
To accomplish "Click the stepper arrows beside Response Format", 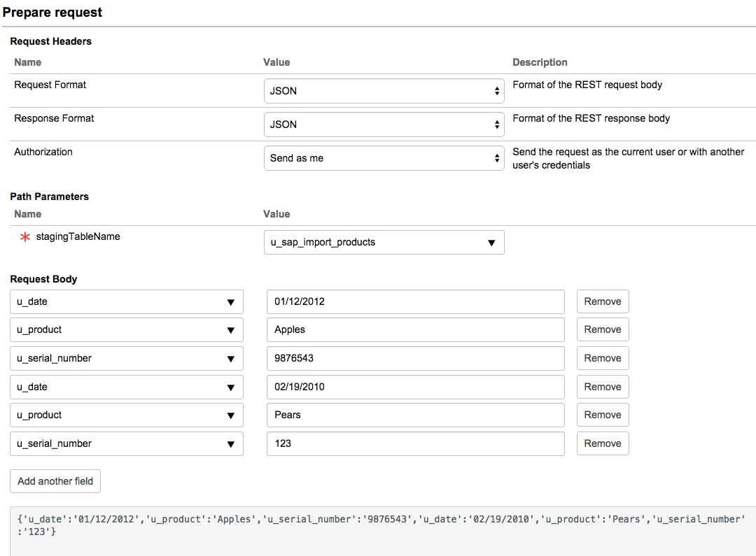I will click(x=498, y=124).
